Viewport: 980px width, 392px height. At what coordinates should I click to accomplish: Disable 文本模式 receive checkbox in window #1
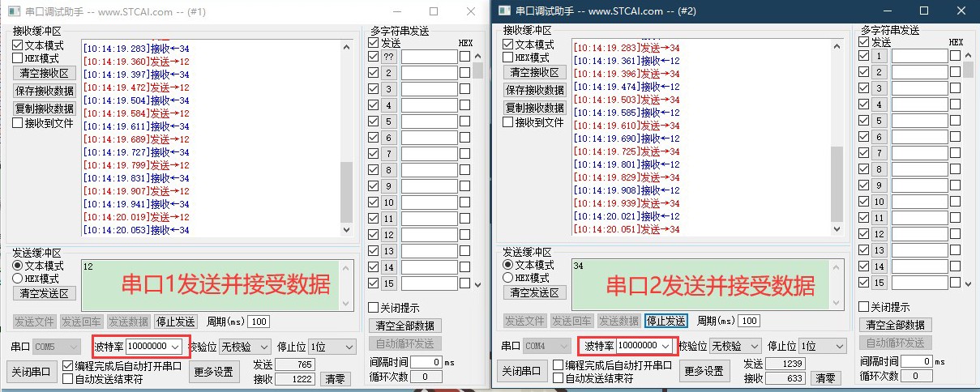18,46
